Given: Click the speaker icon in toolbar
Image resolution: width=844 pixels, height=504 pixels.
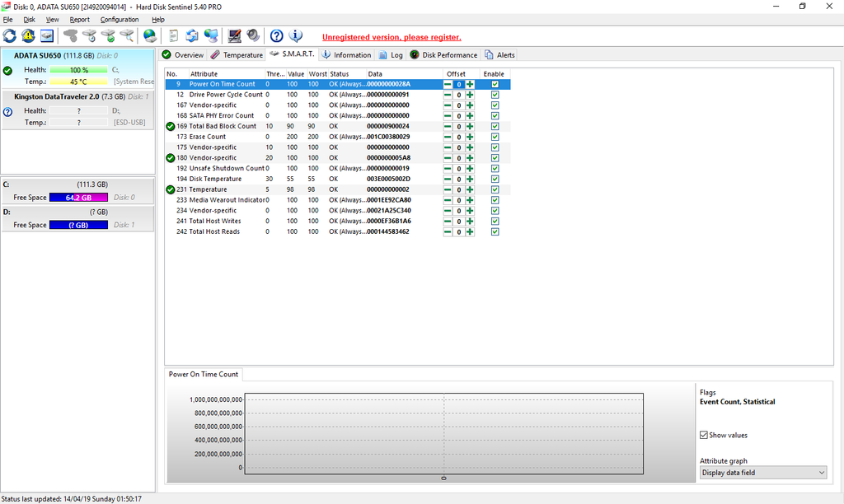Looking at the screenshot, I should (x=253, y=35).
